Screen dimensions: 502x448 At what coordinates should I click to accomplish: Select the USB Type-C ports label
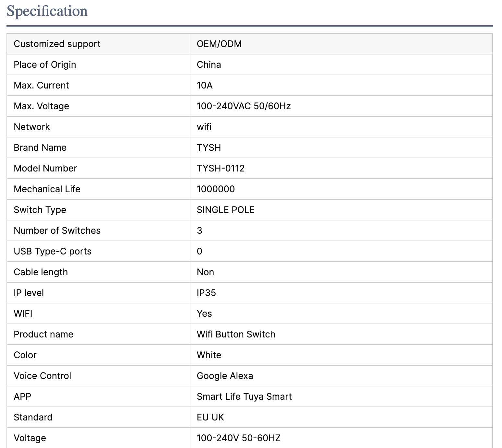point(53,251)
